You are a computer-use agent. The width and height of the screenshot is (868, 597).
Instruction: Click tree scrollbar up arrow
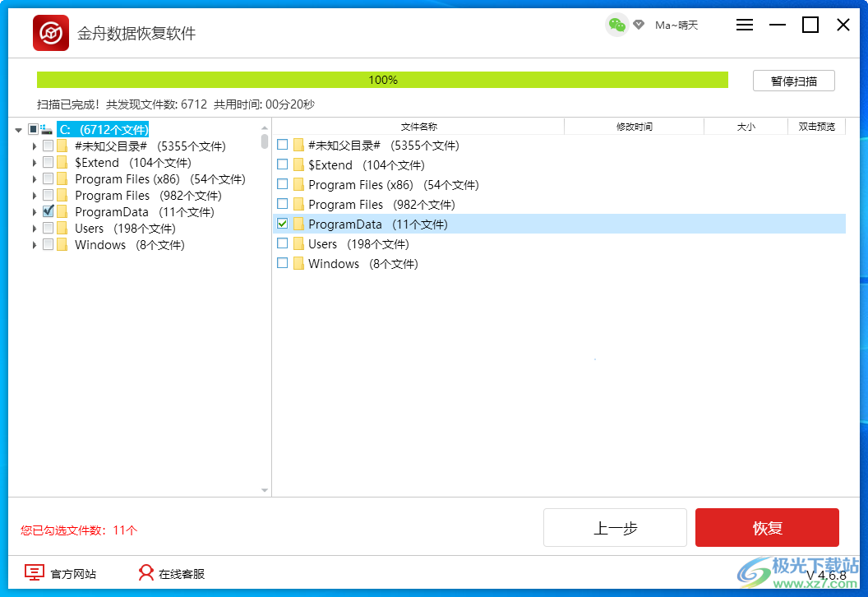pos(265,128)
